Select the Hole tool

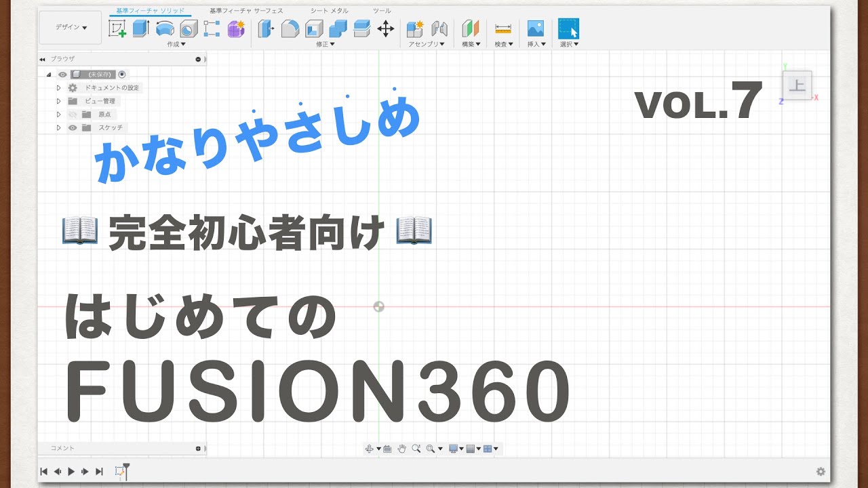point(189,28)
